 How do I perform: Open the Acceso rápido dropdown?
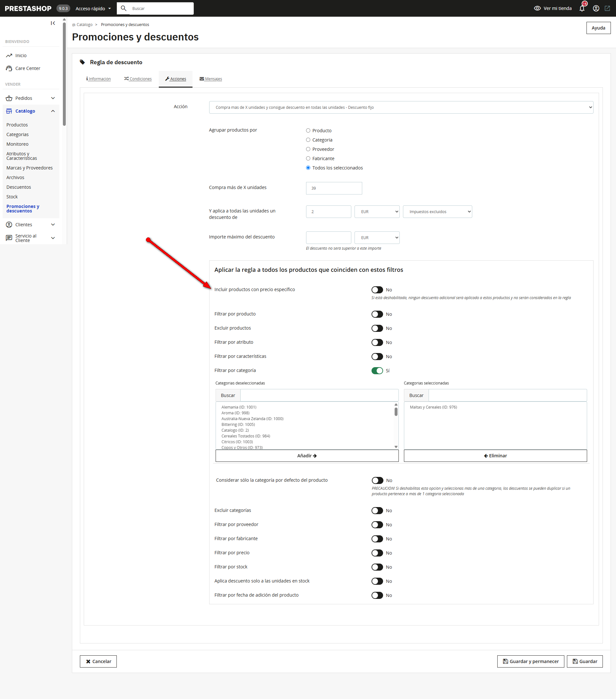[x=93, y=9]
